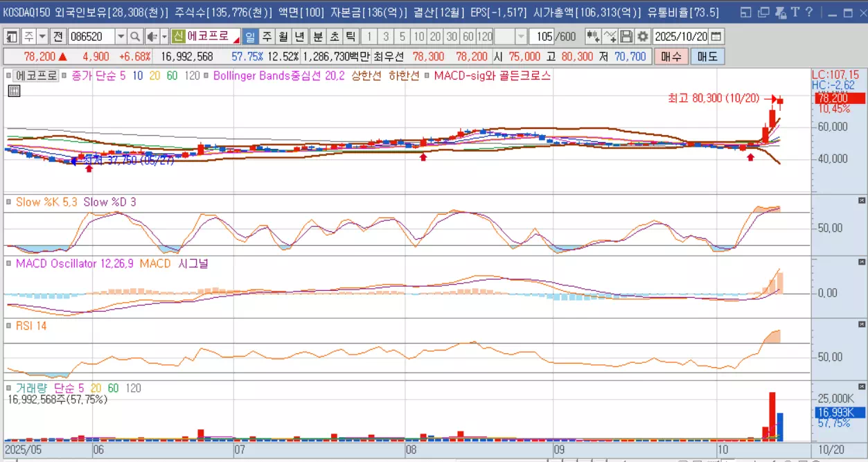Viewport: 868px width, 462px height.
Task: Click the blue 16,993K volume tag
Action: (x=839, y=413)
